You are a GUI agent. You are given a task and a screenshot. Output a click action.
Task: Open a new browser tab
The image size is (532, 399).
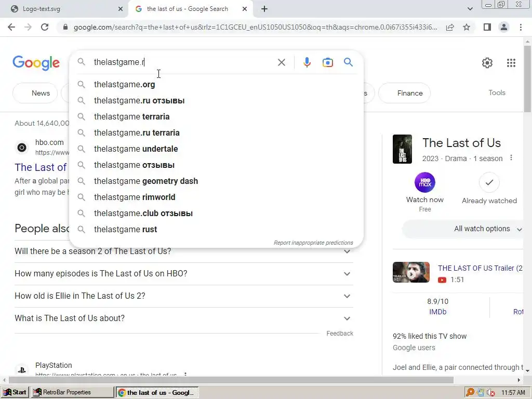tap(264, 9)
